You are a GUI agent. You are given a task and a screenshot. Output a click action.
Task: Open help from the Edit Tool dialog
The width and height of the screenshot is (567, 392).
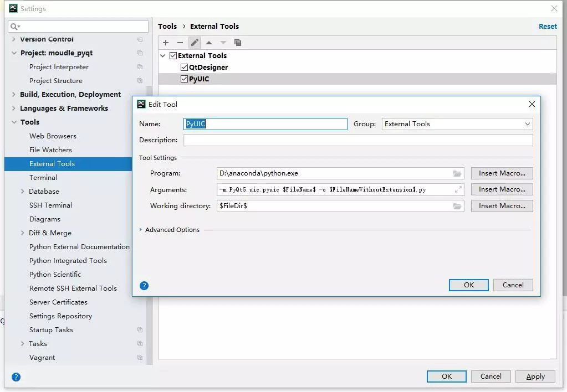click(x=144, y=285)
